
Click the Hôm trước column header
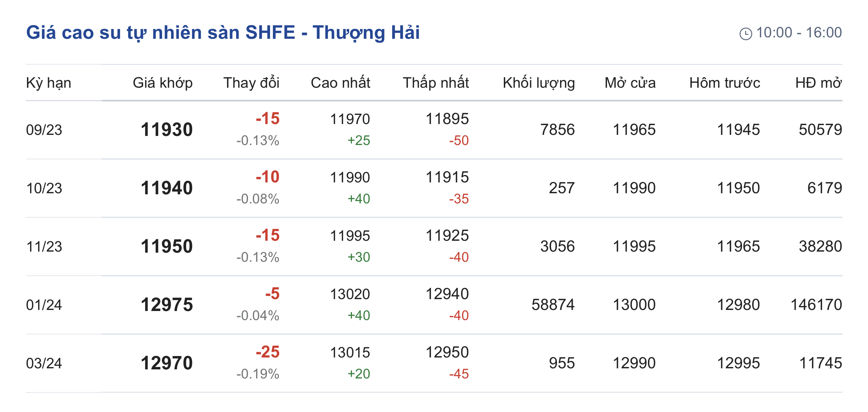[725, 83]
